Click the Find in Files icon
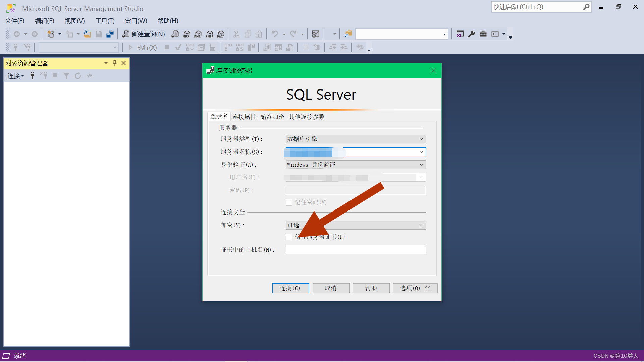 (348, 34)
